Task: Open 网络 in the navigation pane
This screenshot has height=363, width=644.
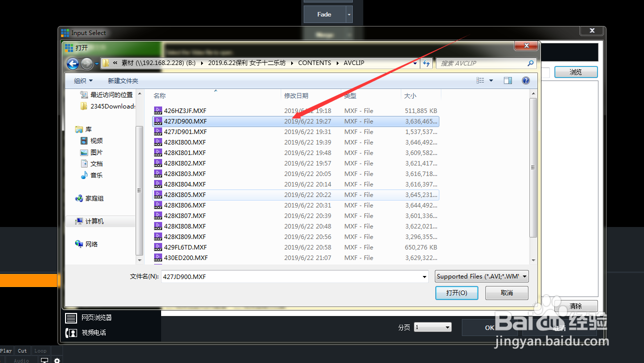Action: [x=87, y=244]
